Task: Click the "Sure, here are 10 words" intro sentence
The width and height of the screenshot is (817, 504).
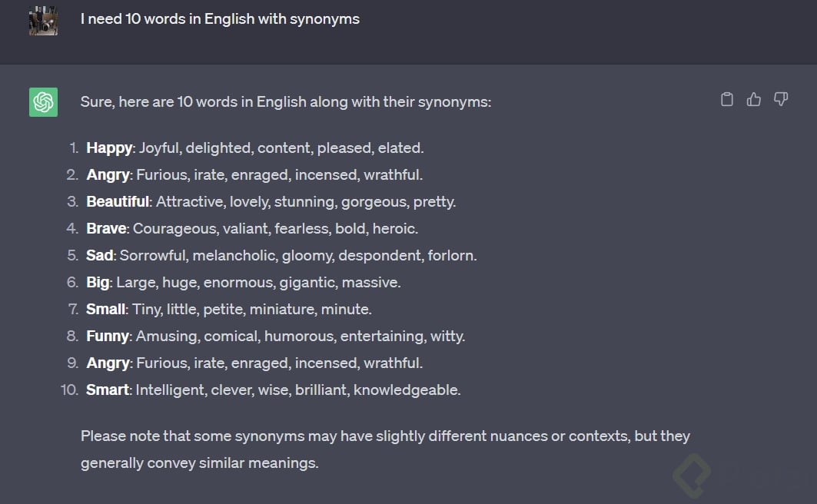Action: tap(285, 101)
